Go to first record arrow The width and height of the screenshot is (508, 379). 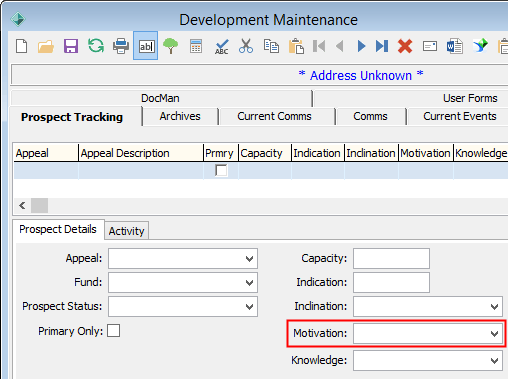coord(319,46)
